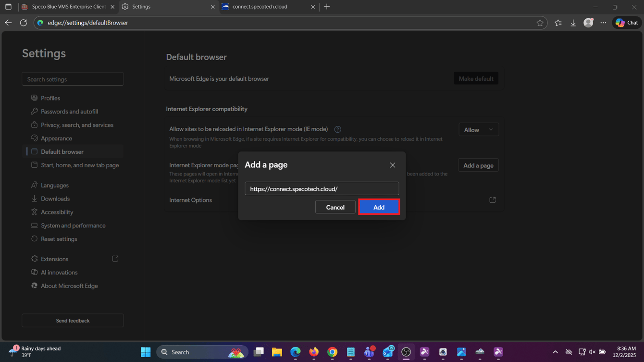Open Copilot Chat button

(627, 23)
